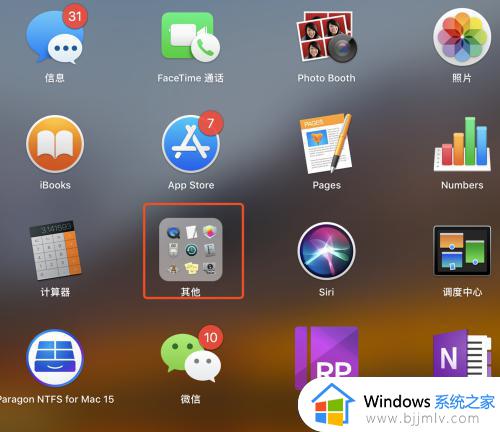Launch Pages
The image size is (500, 432).
pyautogui.click(x=326, y=144)
